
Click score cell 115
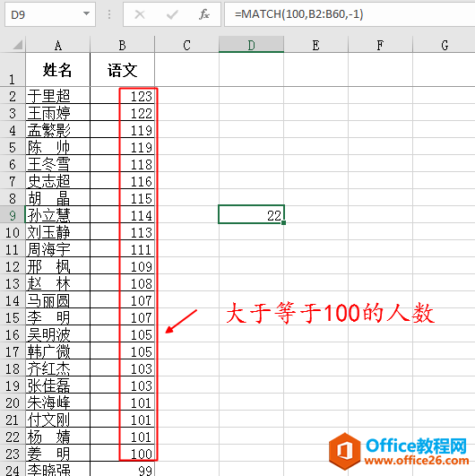coord(122,198)
